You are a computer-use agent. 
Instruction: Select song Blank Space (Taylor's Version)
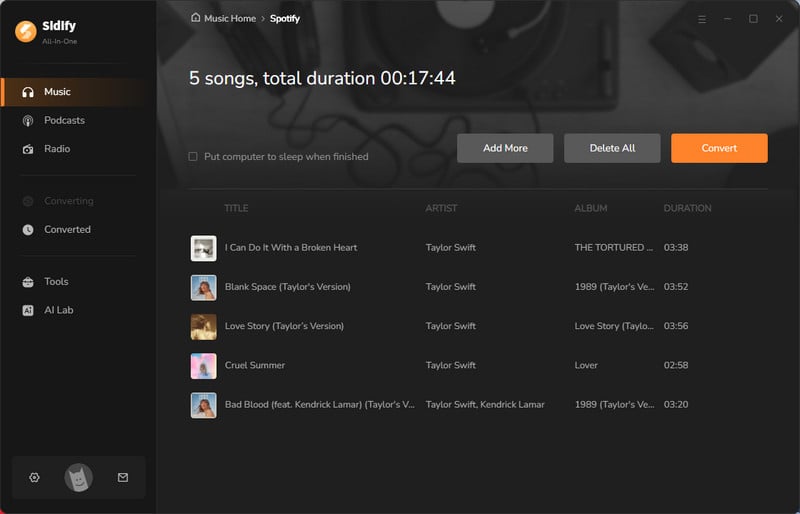tap(288, 287)
